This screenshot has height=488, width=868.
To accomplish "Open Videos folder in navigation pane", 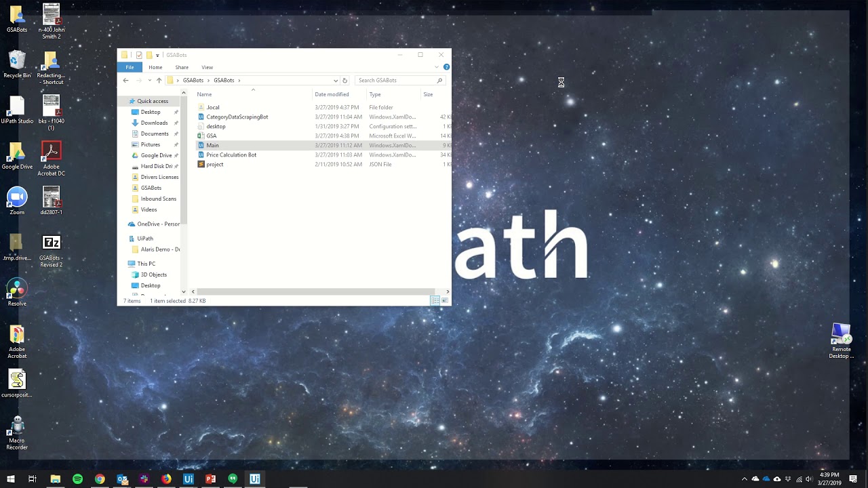I will point(149,209).
